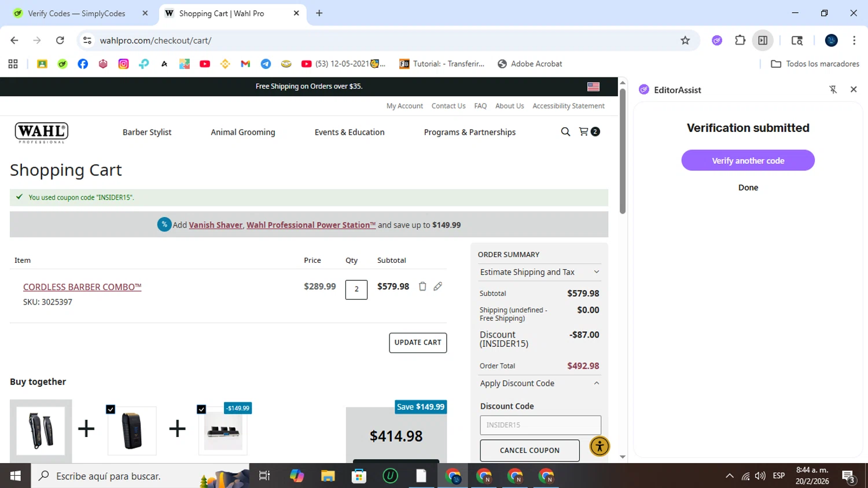The image size is (868, 488).
Task: Open the Cordless Barber Combo product link
Action: (x=82, y=287)
